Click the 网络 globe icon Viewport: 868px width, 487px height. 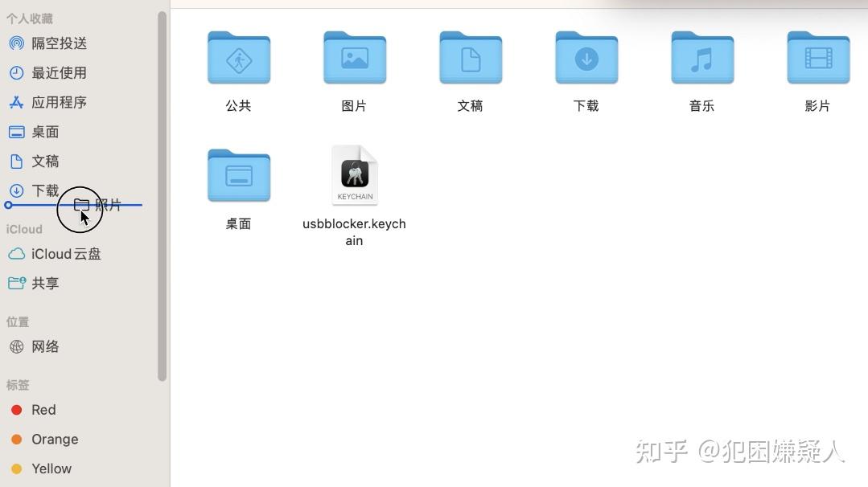click(x=17, y=346)
